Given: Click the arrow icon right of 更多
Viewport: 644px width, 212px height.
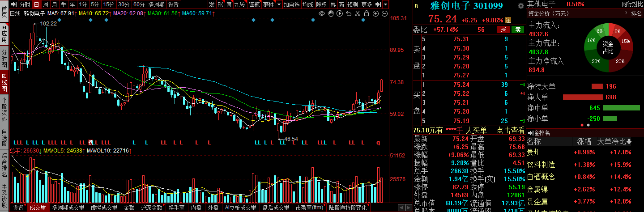Looking at the screenshot, I should pos(378,4).
